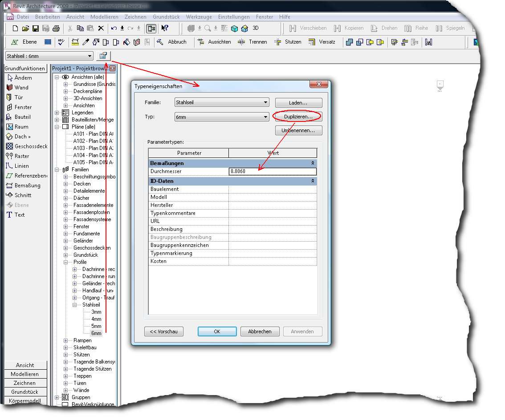505x420 pixels.
Task: Select the Hersteller parameter row
Action: pos(232,205)
